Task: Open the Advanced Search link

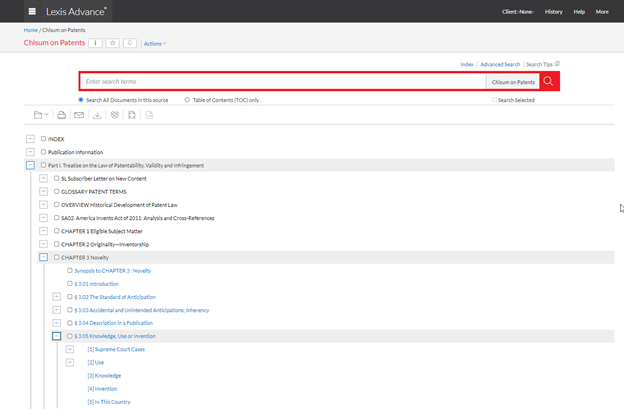Action: tap(500, 64)
